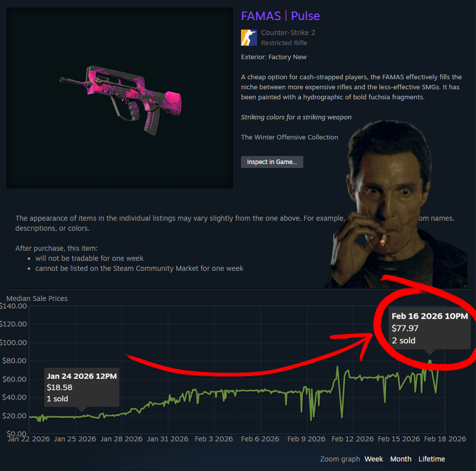Click the Jan 24 2026 12PM price tooltip
The image size is (476, 471).
click(x=82, y=387)
